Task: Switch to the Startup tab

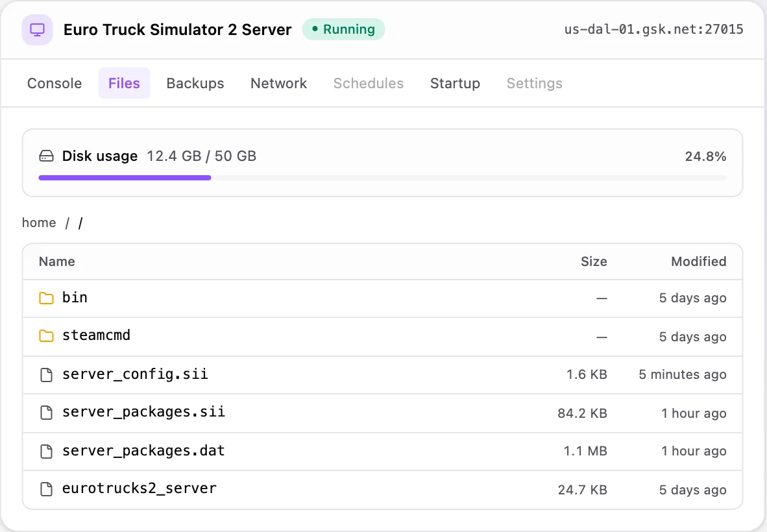Action: point(455,83)
